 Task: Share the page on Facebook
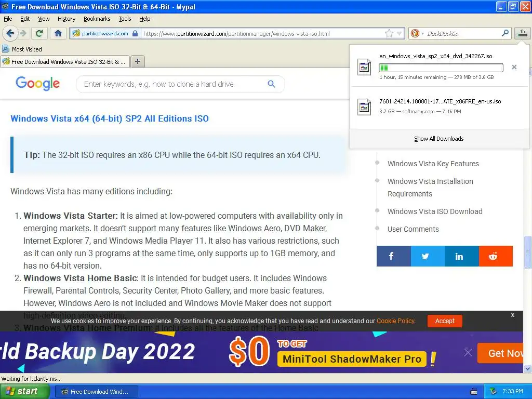(394, 256)
